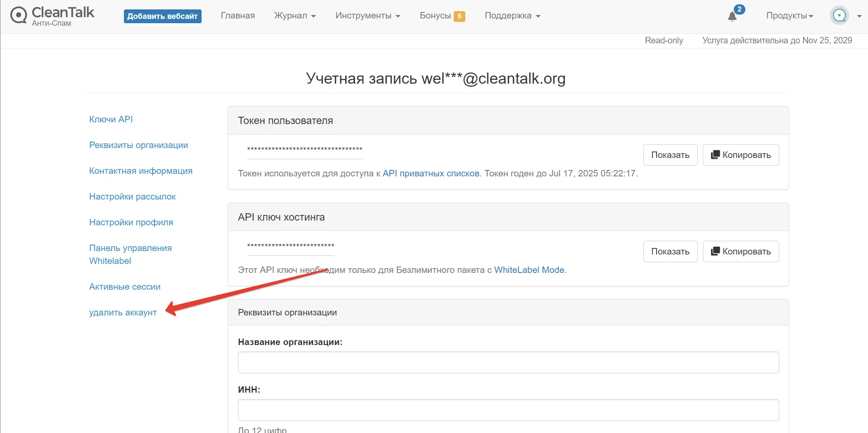868x433 pixels.
Task: Click the Бонусы badge number 6
Action: click(459, 16)
